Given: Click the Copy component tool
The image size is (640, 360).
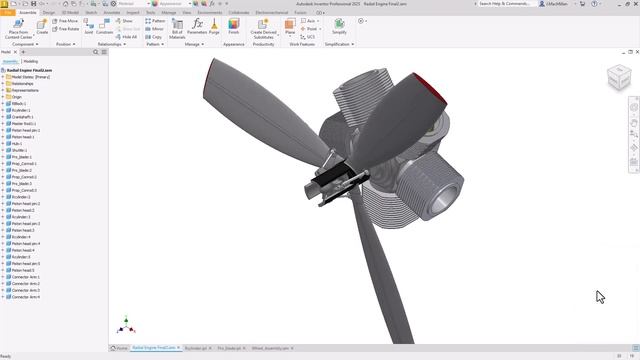Looking at the screenshot, I should [153, 37].
